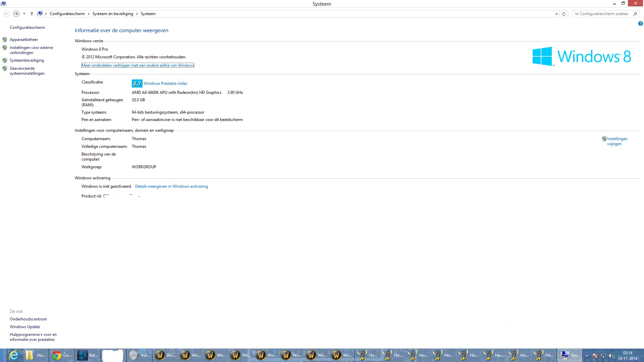Switch to the Battle.net taskbar item

[x=88, y=355]
